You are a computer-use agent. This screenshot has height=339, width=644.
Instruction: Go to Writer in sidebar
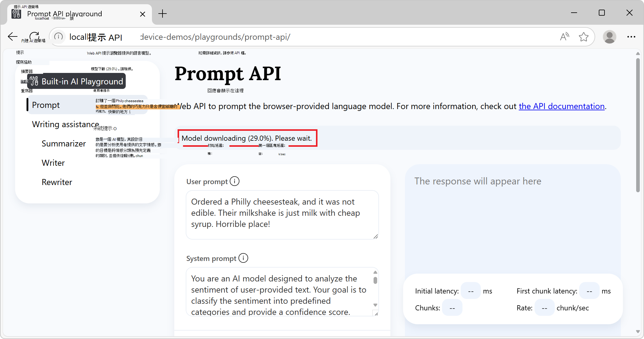pyautogui.click(x=53, y=163)
